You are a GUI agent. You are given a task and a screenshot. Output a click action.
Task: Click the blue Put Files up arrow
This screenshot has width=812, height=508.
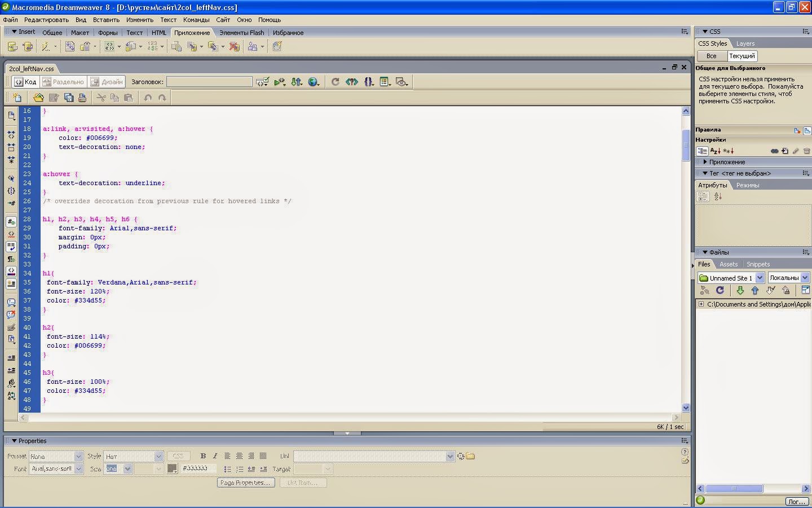tap(755, 290)
